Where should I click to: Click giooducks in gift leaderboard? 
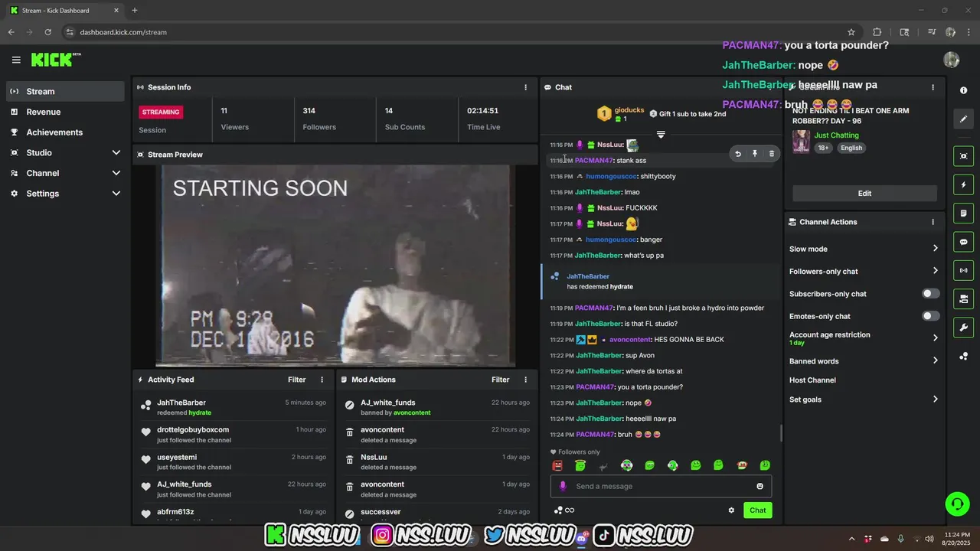coord(629,109)
